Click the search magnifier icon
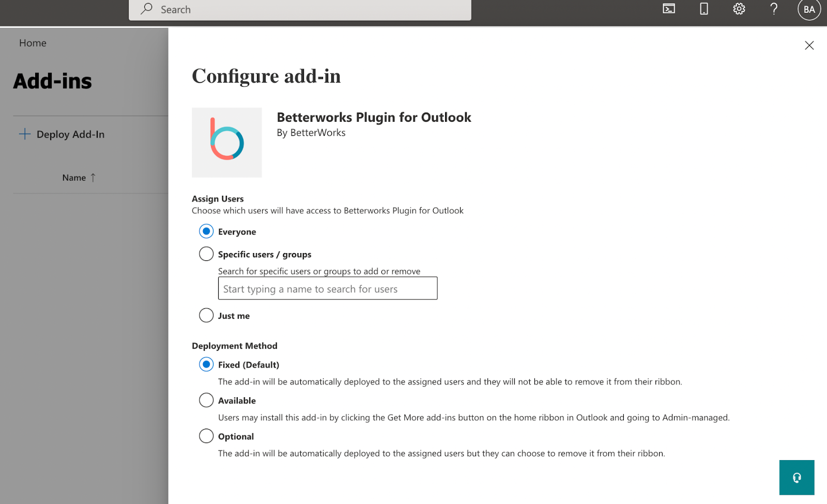 coord(147,9)
